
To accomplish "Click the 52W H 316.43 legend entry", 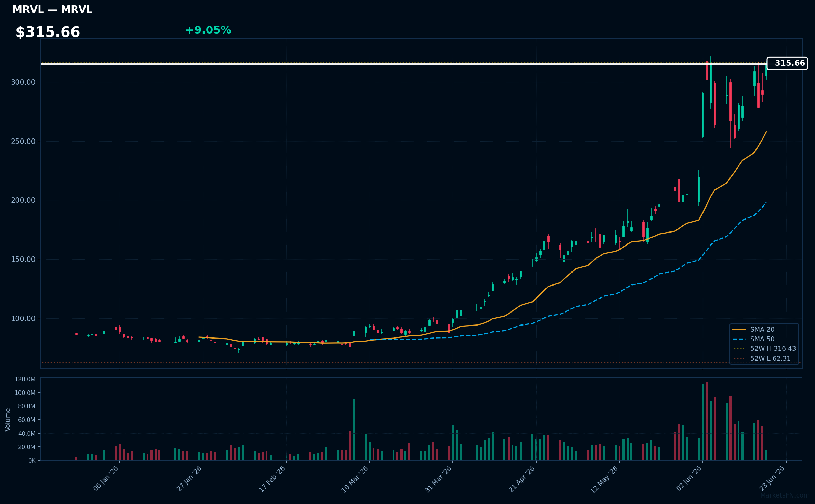I will tap(764, 348).
